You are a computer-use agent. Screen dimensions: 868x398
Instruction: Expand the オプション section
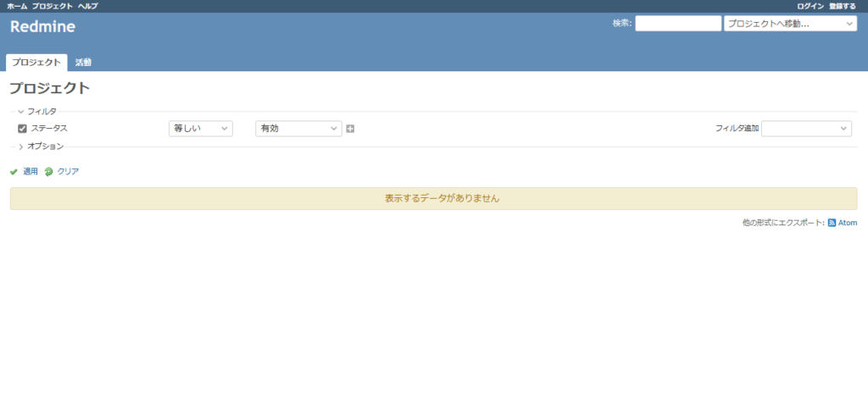[x=41, y=146]
